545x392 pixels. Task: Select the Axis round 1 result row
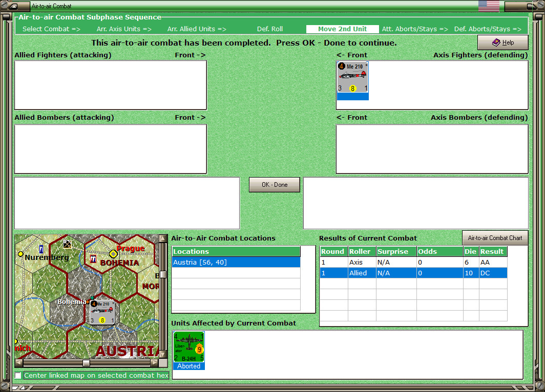pos(413,262)
